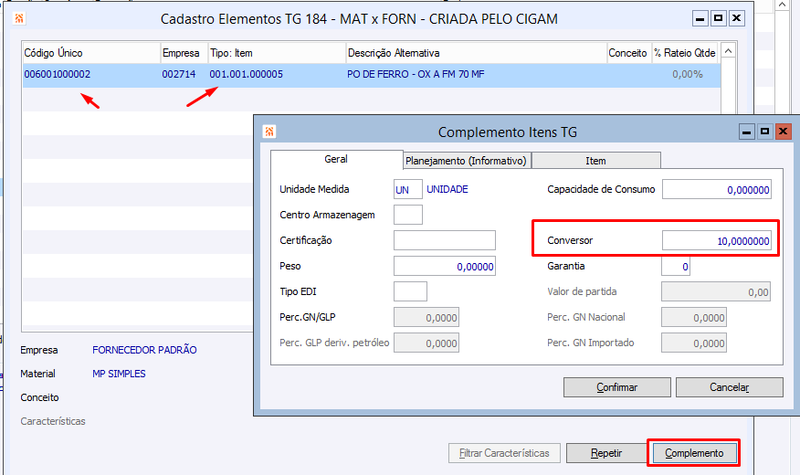The width and height of the screenshot is (800, 475).
Task: Click the Capacidade de Consumo field
Action: (716, 189)
